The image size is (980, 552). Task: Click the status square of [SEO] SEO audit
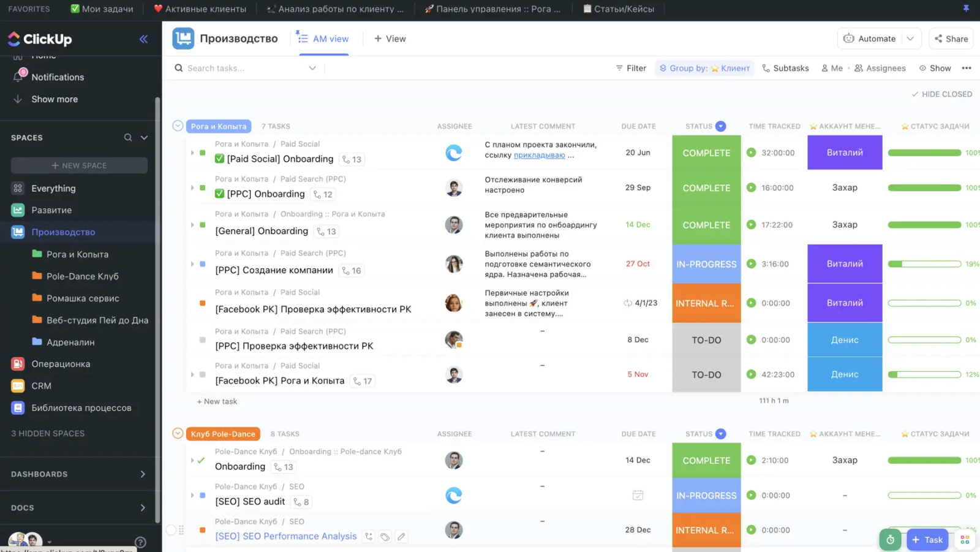(x=203, y=495)
